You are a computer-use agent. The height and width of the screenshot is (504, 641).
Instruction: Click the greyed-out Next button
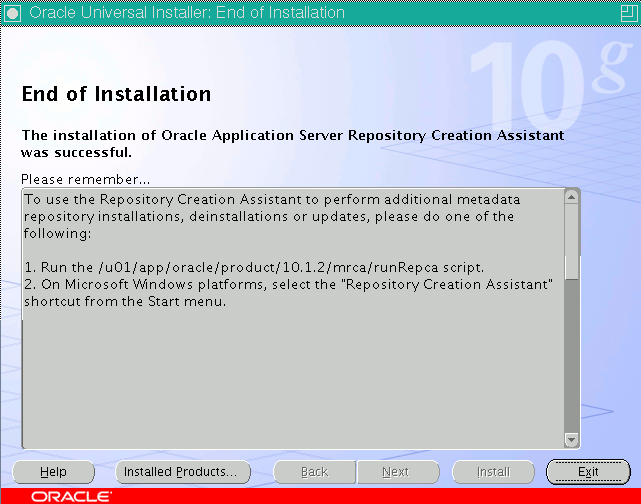pos(399,472)
